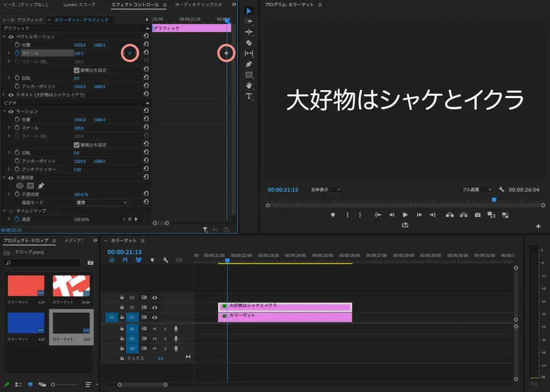Click the Program Monitor playhead scrubber
The height and width of the screenshot is (392, 550).
click(x=494, y=200)
